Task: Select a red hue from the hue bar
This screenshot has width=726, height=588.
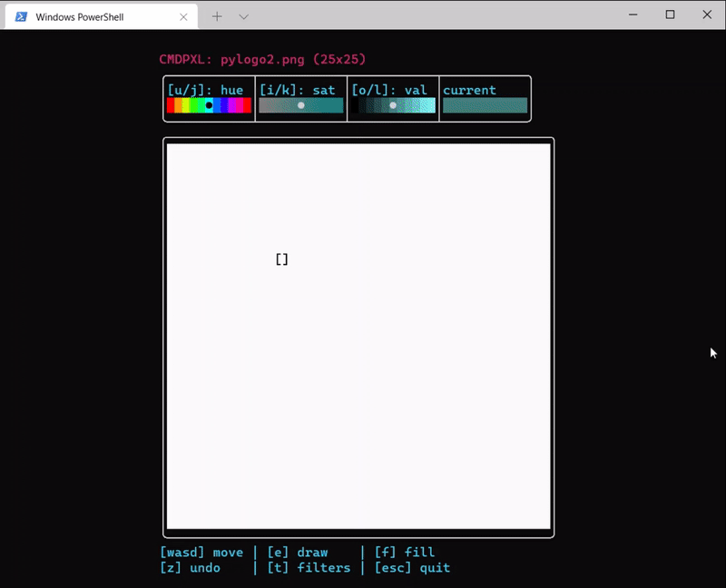Action: coord(172,104)
